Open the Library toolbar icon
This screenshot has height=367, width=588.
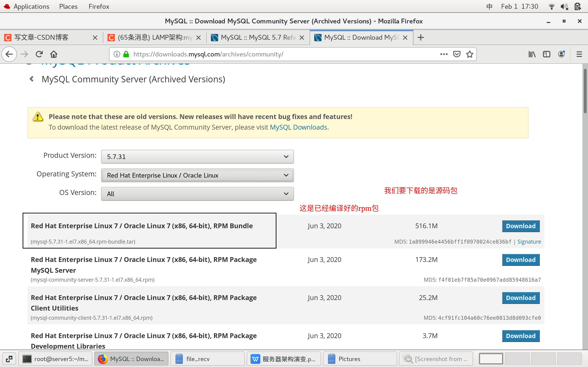pos(532,54)
